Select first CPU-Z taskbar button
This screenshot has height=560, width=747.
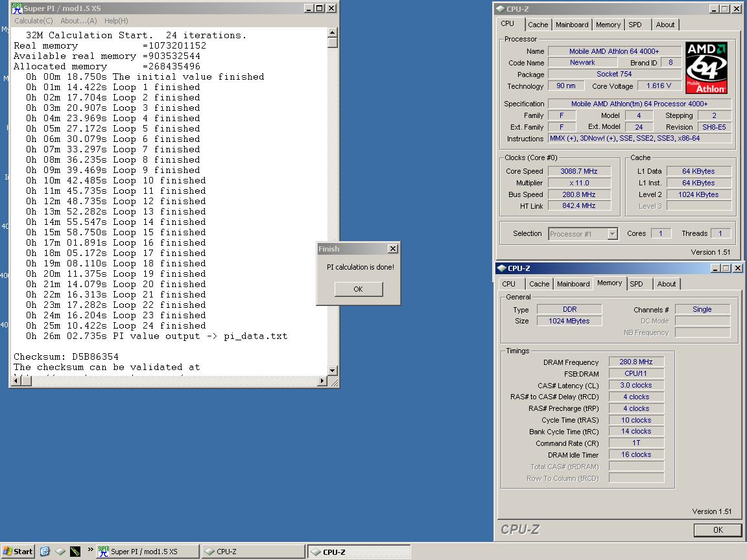pos(253,552)
